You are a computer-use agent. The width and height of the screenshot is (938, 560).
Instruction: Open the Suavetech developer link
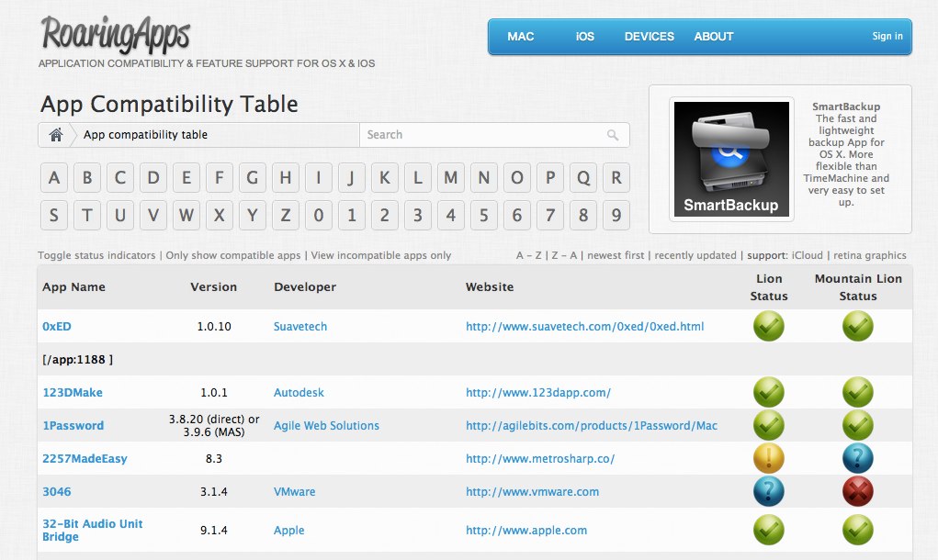(300, 326)
